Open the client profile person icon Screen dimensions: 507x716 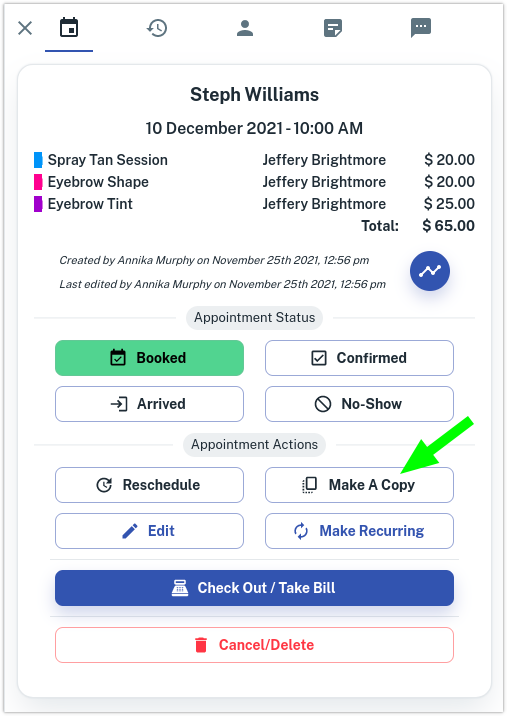(245, 28)
